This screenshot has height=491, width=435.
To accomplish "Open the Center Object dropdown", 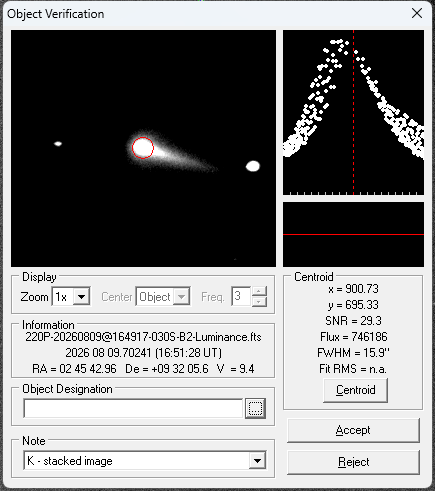I will pyautogui.click(x=182, y=296).
